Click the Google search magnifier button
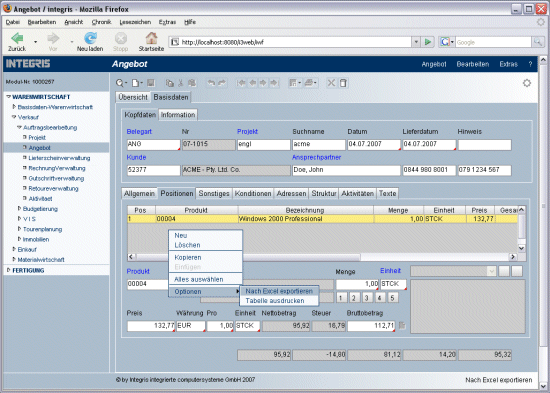Screen dimensions: 550x393 (x=538, y=42)
